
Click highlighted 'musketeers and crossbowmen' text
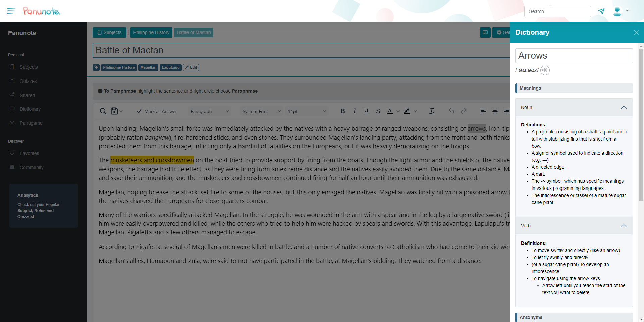(x=152, y=160)
